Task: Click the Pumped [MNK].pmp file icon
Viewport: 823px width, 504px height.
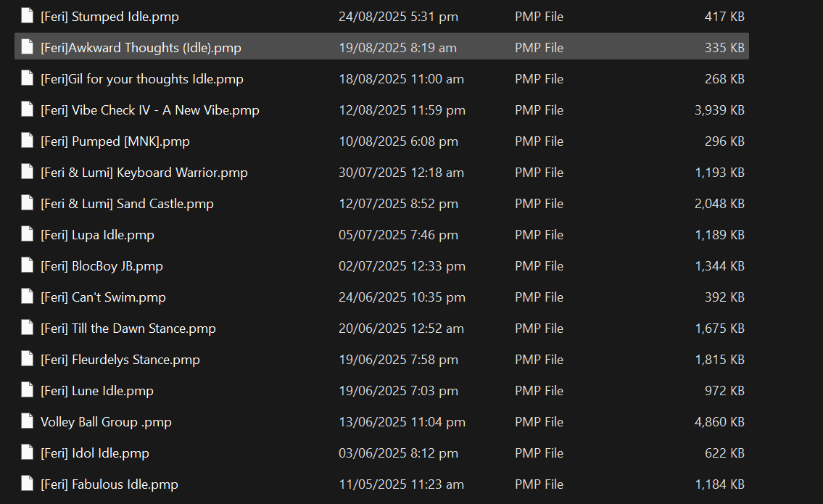Action: [28, 141]
